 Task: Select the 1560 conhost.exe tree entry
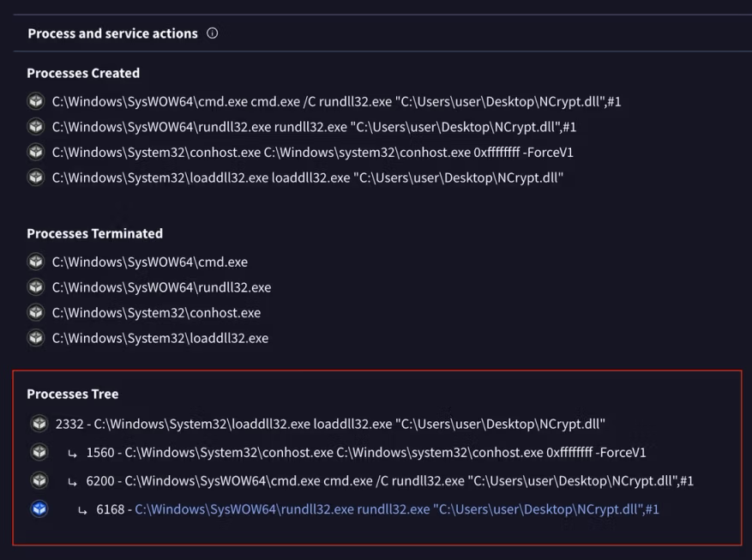point(366,452)
